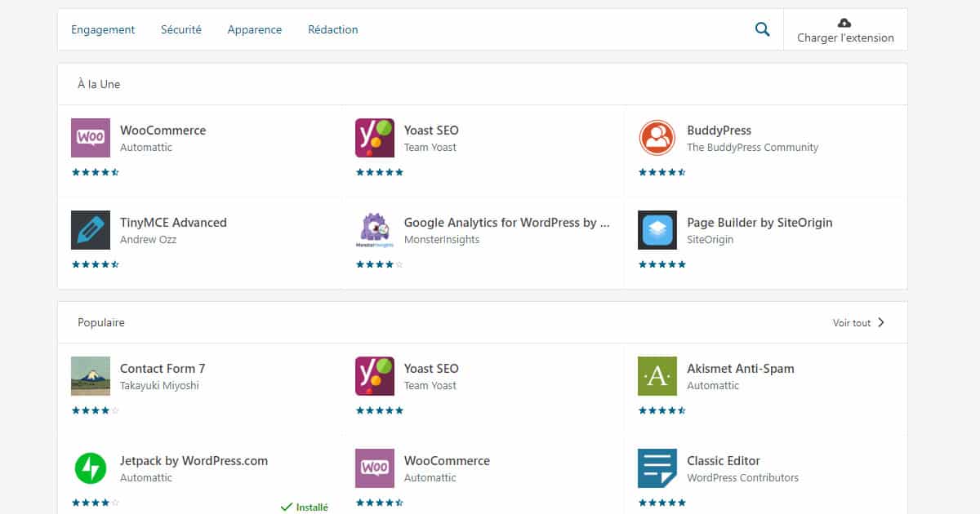980x514 pixels.
Task: Click author text WordPress Contributors
Action: pyautogui.click(x=743, y=478)
